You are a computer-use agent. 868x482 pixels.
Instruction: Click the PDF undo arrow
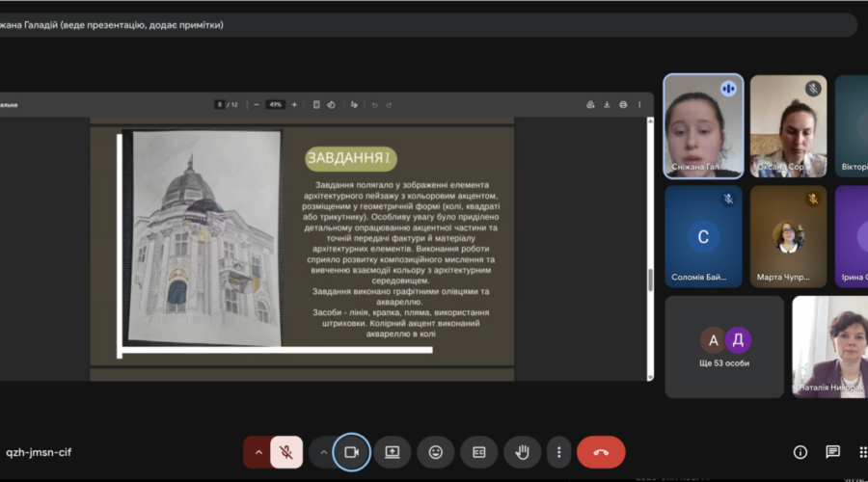375,104
